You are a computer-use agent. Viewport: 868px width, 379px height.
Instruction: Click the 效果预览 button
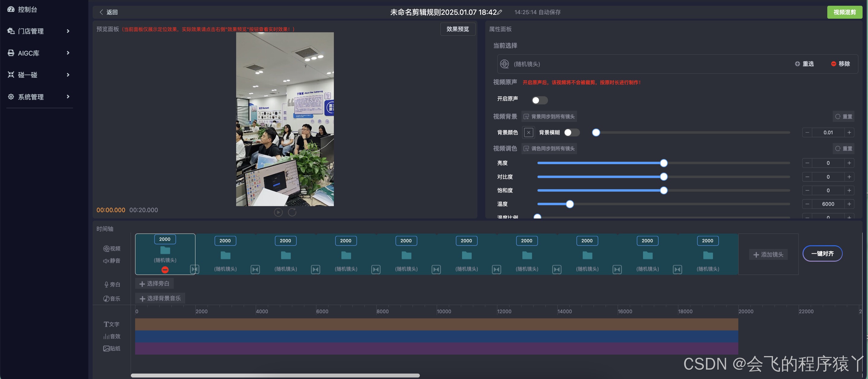pos(457,29)
